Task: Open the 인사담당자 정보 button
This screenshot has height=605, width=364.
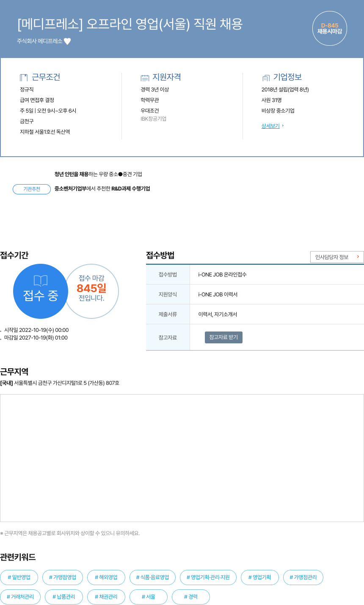Action: point(337,257)
